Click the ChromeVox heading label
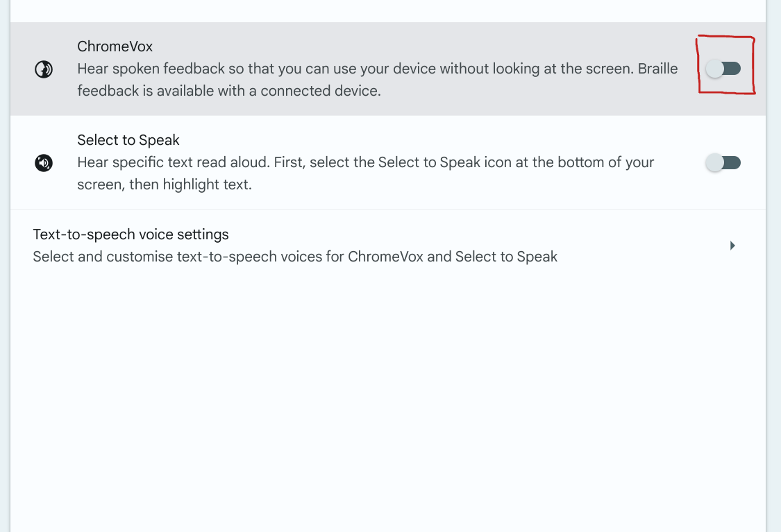Viewport: 781px width, 532px height. tap(115, 46)
